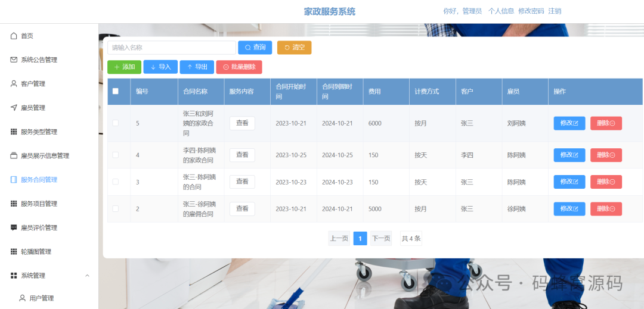
Task: Click 修改 for the 刘阿姨 contract row
Action: [x=569, y=123]
